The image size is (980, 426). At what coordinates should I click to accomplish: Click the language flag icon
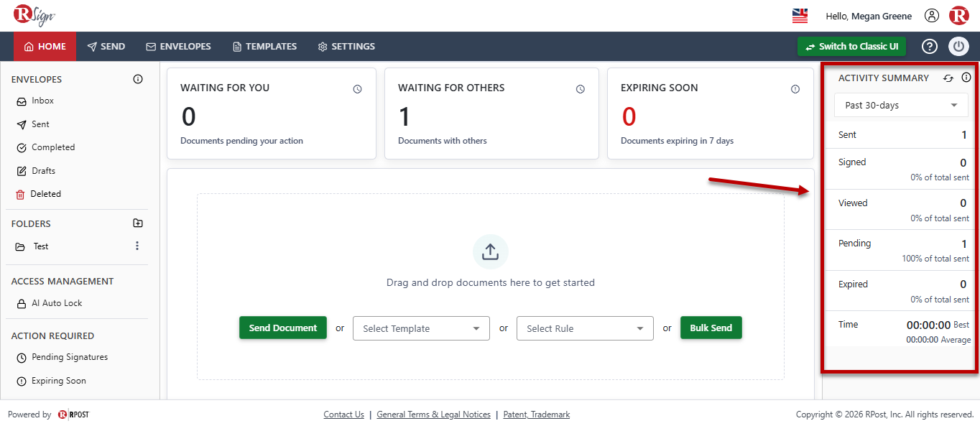pyautogui.click(x=800, y=16)
